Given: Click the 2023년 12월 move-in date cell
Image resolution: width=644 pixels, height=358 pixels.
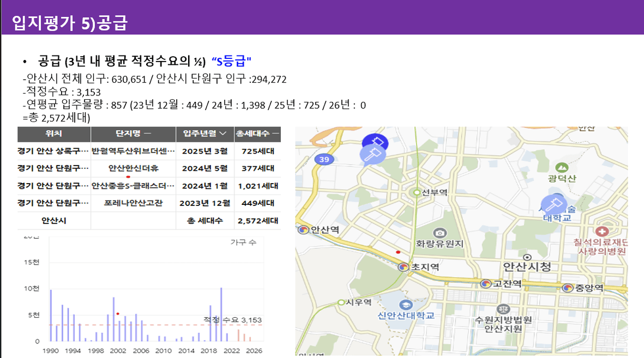Looking at the screenshot, I should tap(205, 203).
